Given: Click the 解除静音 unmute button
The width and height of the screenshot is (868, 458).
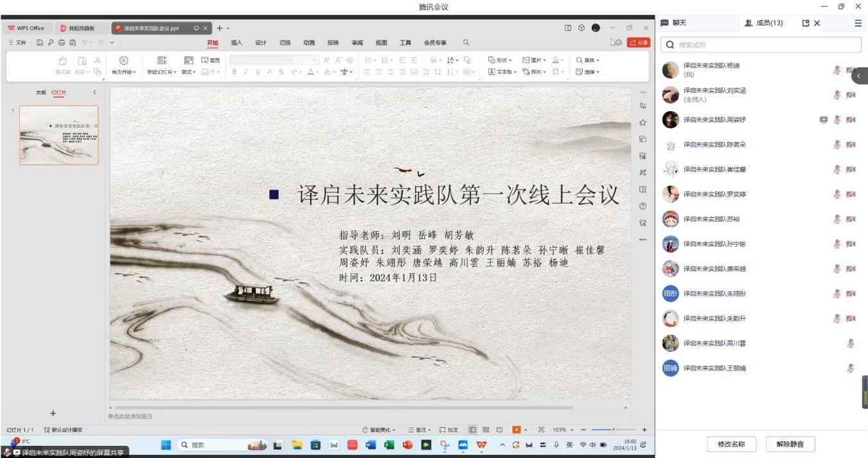Looking at the screenshot, I should point(790,444).
